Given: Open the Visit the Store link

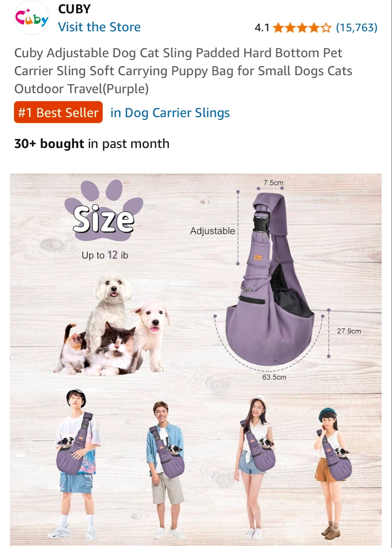Looking at the screenshot, I should (x=99, y=27).
